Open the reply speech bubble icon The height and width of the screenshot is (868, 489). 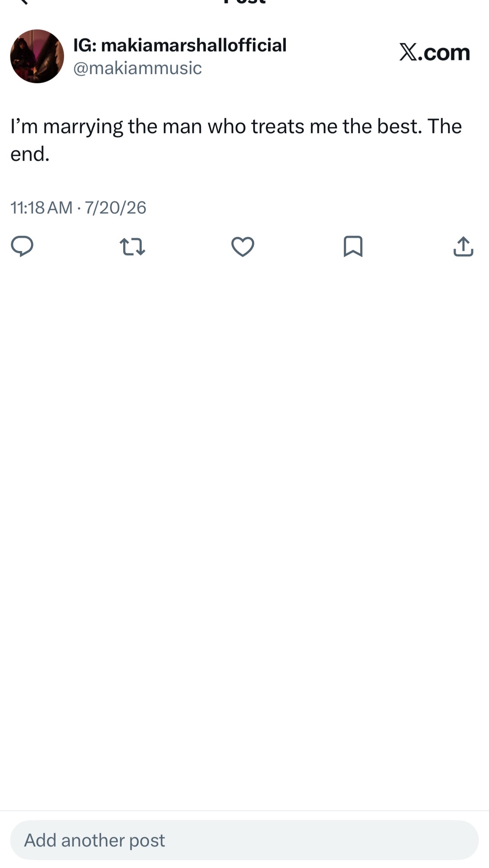[22, 246]
